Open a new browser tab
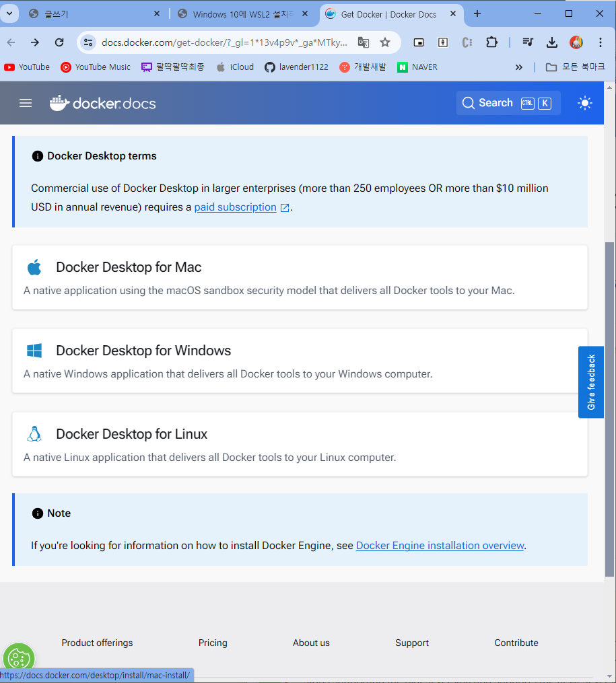 click(477, 14)
